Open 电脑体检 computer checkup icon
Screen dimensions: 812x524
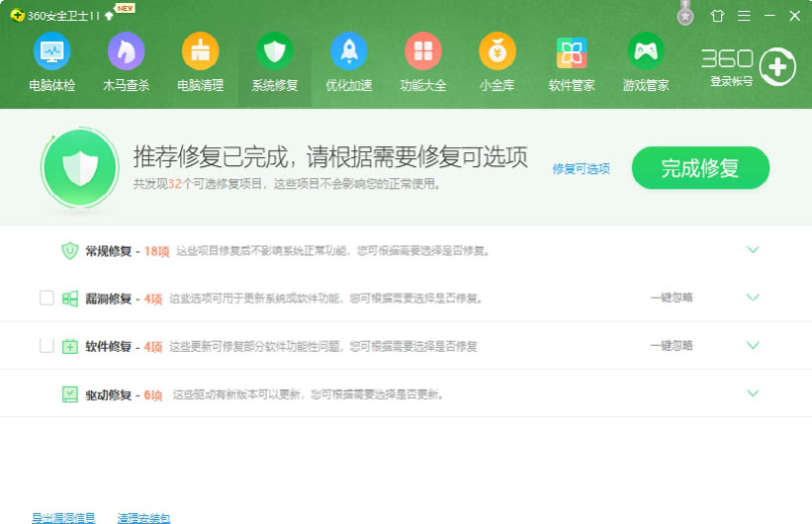[x=51, y=51]
